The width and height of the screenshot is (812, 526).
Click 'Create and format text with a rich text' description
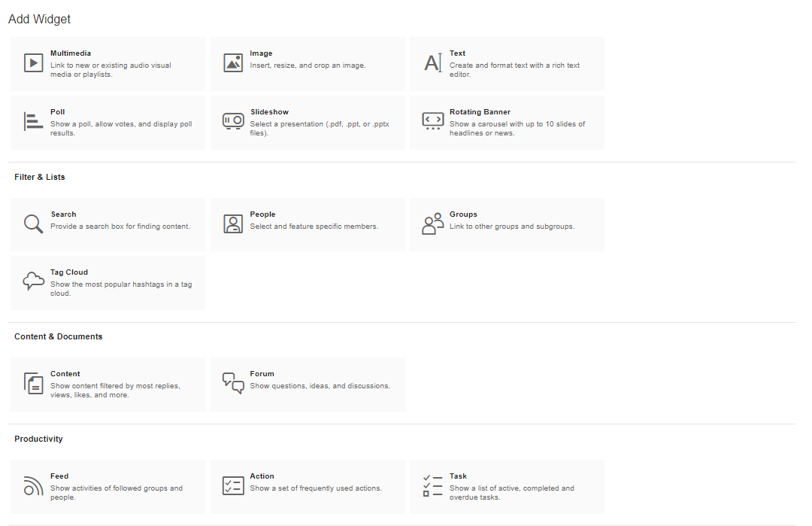(514, 70)
